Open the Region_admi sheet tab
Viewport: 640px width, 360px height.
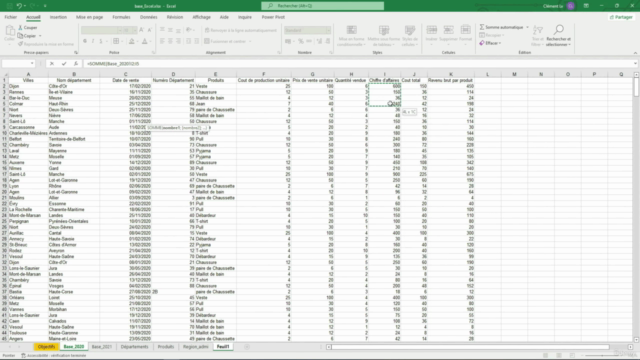coord(196,347)
